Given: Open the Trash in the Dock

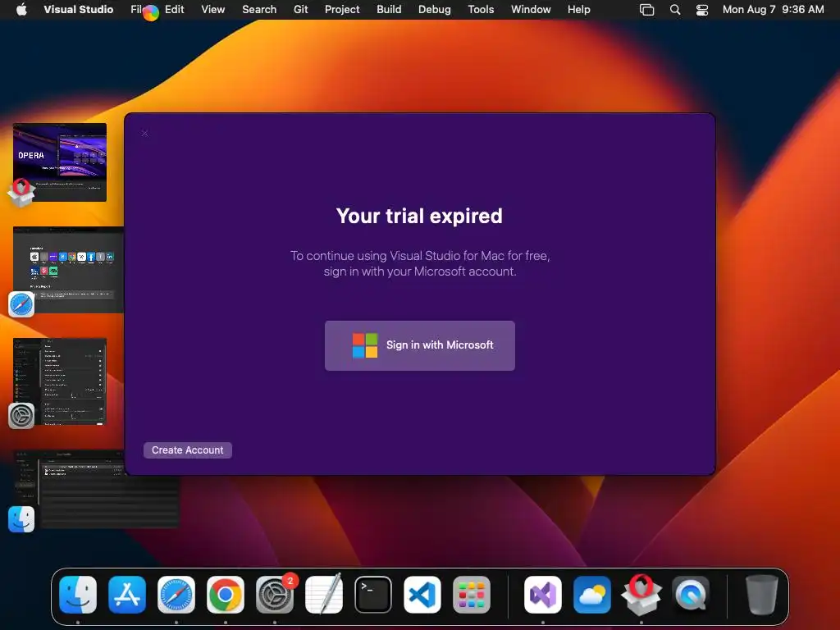Looking at the screenshot, I should (762, 595).
